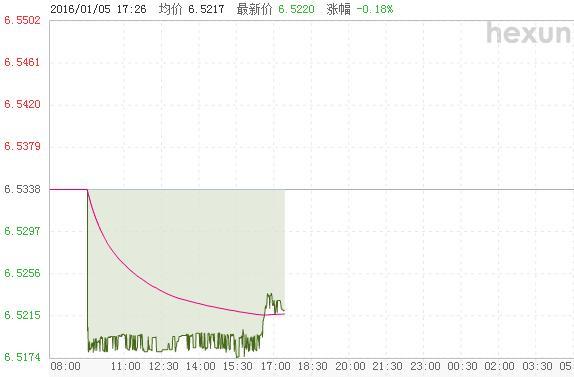The height and width of the screenshot is (377, 574).
Task: Click the 11:00 time axis marker
Action: (126, 366)
